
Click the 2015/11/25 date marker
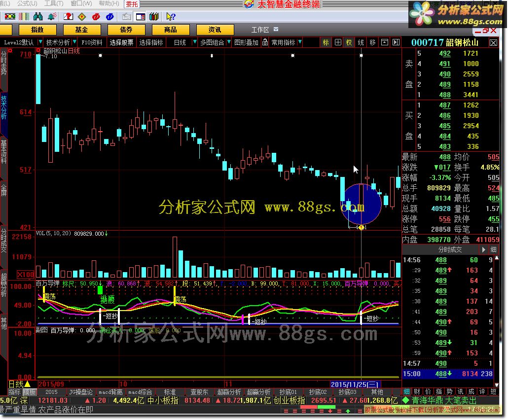tap(355, 385)
